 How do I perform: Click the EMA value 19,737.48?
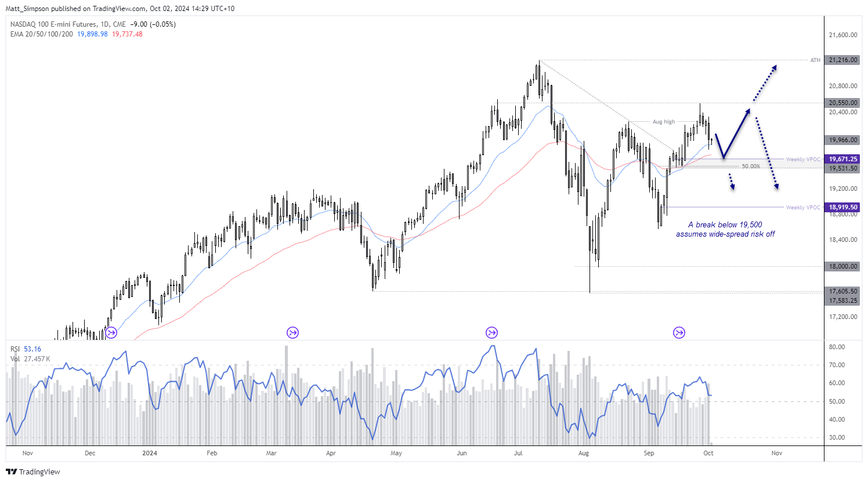(x=127, y=34)
